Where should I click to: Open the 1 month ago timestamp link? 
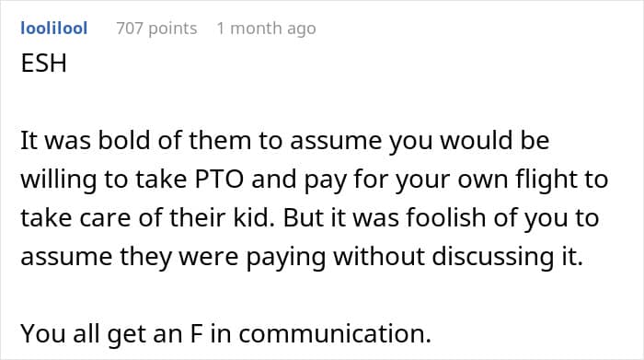[x=266, y=29]
